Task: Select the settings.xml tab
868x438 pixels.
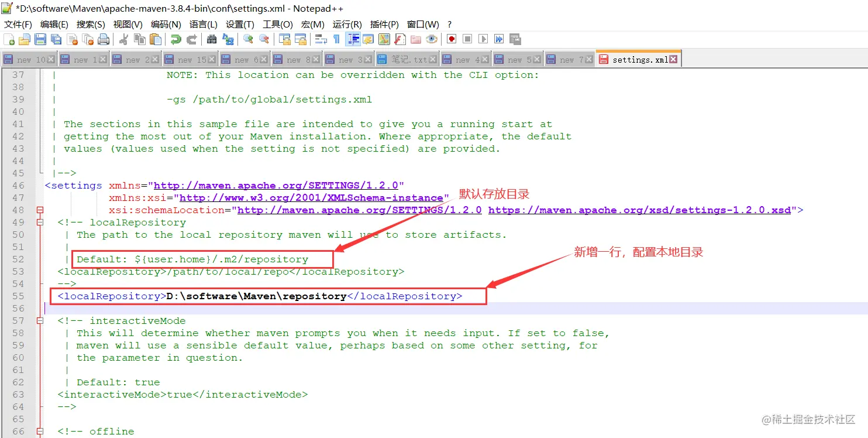Action: [638, 59]
